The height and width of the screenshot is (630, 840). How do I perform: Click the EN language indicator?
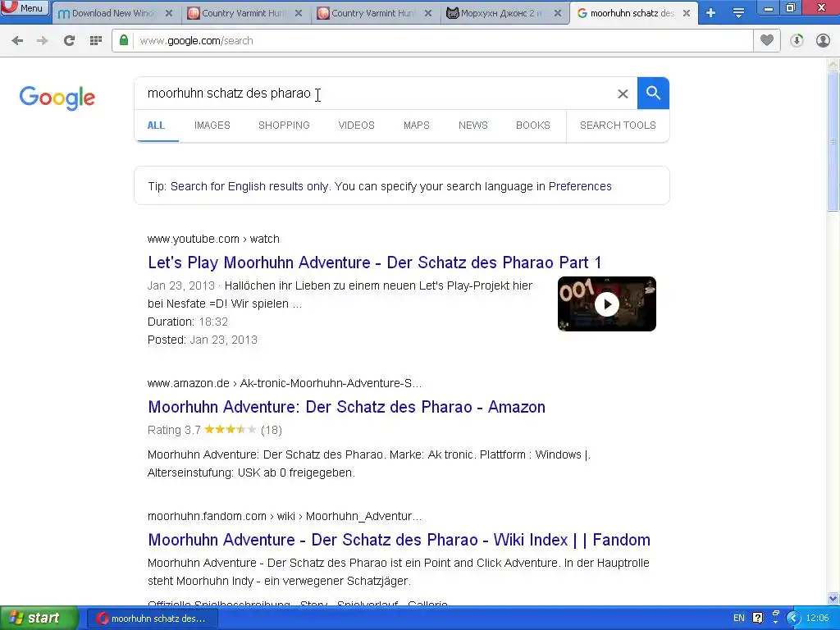739,619
